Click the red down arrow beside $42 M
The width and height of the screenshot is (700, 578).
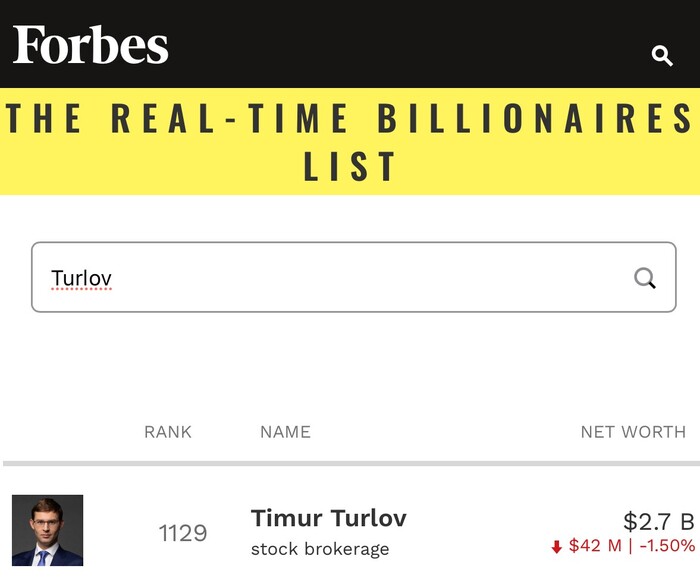point(557,547)
